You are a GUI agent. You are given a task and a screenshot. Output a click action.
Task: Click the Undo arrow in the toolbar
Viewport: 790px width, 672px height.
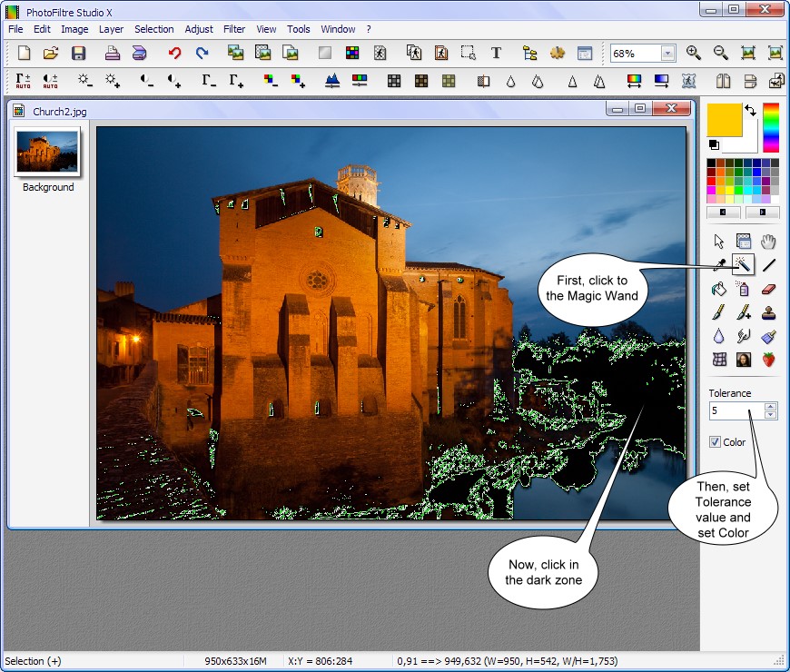[x=174, y=53]
